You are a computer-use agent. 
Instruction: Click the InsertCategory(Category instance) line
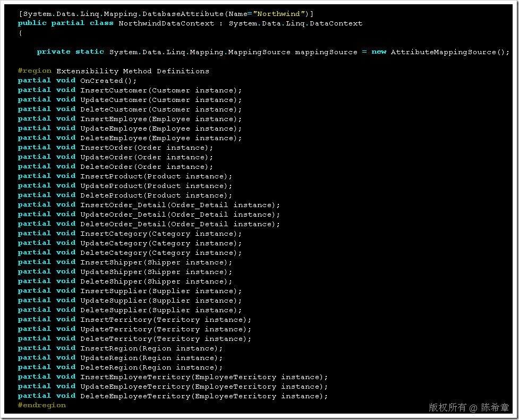point(130,234)
